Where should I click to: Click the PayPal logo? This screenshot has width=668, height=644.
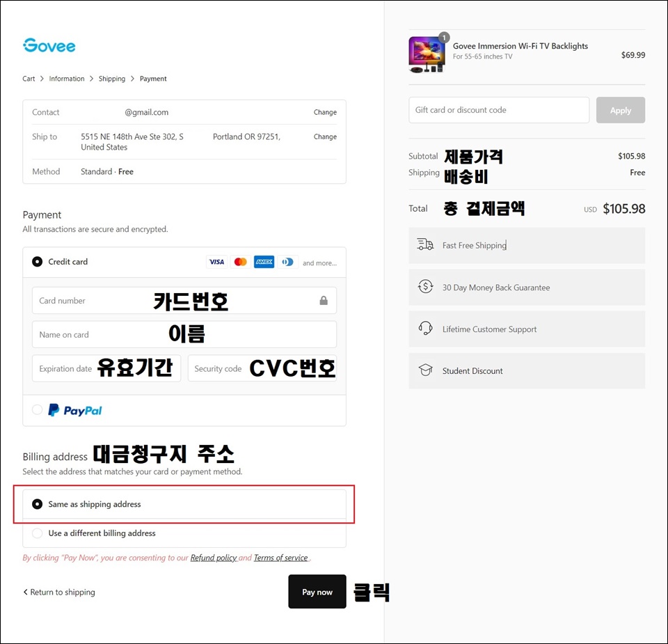pos(75,410)
